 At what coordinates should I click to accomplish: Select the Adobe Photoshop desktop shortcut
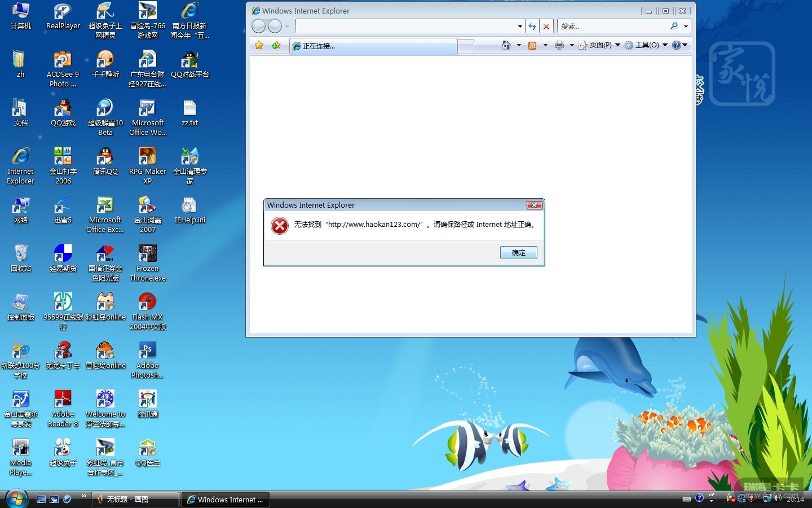(x=148, y=360)
